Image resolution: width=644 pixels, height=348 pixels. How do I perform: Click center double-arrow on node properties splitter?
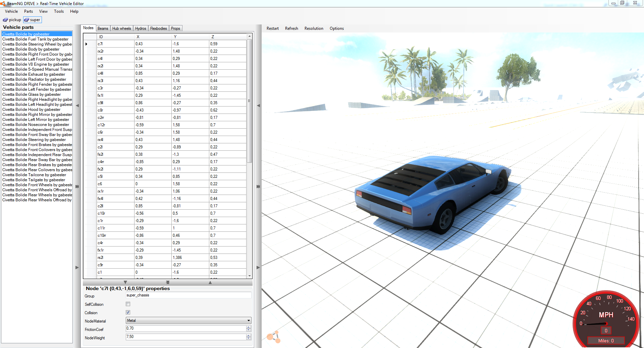click(x=168, y=282)
